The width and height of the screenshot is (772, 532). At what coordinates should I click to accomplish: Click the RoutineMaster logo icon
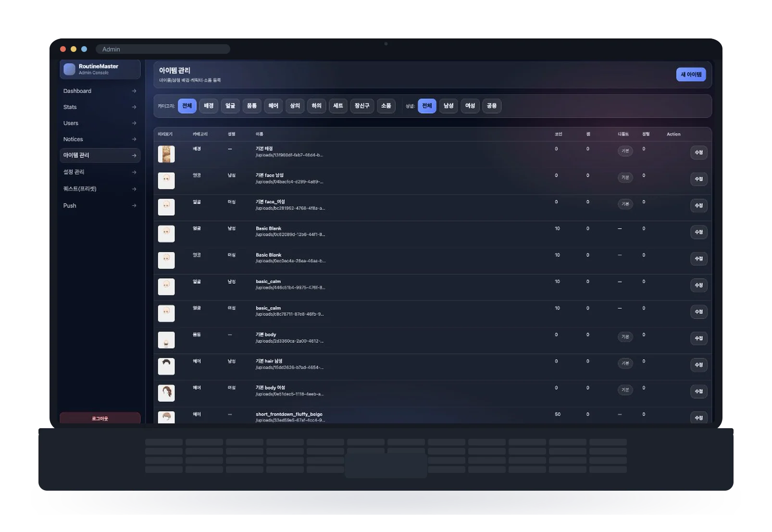point(70,69)
